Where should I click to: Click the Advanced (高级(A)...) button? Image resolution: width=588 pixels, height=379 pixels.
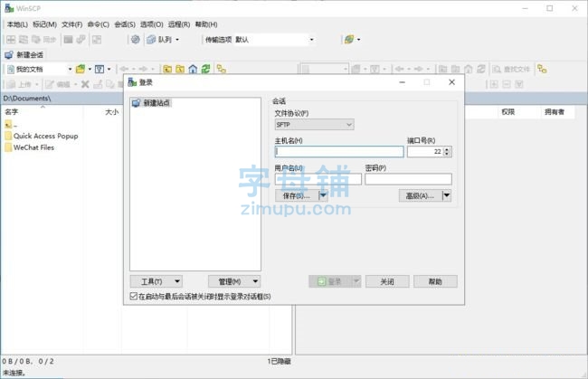coord(421,195)
